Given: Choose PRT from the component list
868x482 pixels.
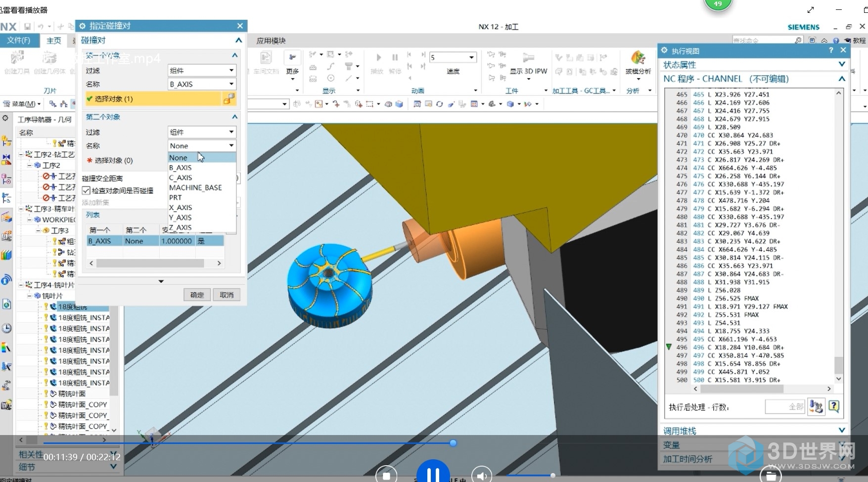Looking at the screenshot, I should tap(202, 197).
